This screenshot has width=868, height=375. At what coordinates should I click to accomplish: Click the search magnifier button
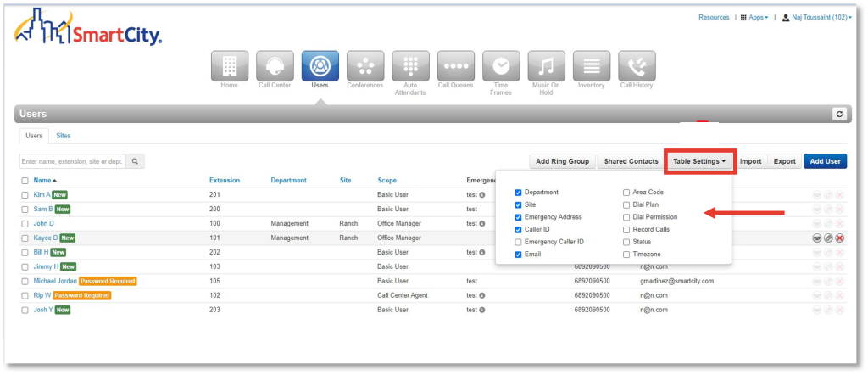[135, 161]
